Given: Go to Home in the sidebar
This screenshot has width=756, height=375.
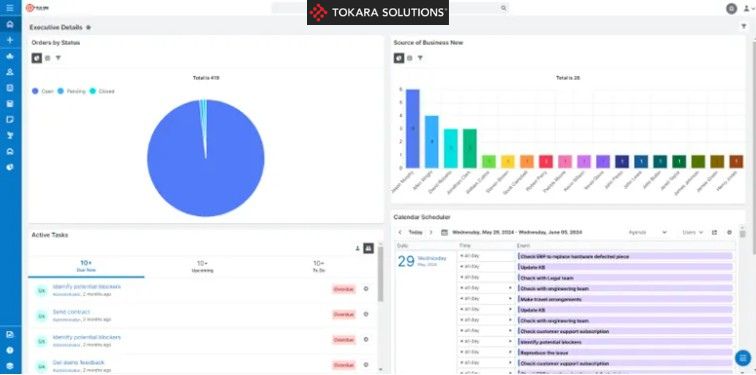Looking at the screenshot, I should 10,24.
